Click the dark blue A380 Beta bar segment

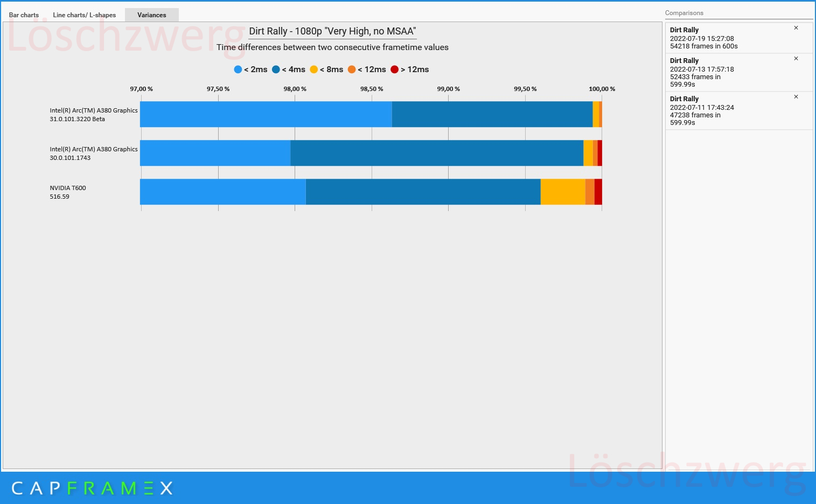tap(492, 114)
